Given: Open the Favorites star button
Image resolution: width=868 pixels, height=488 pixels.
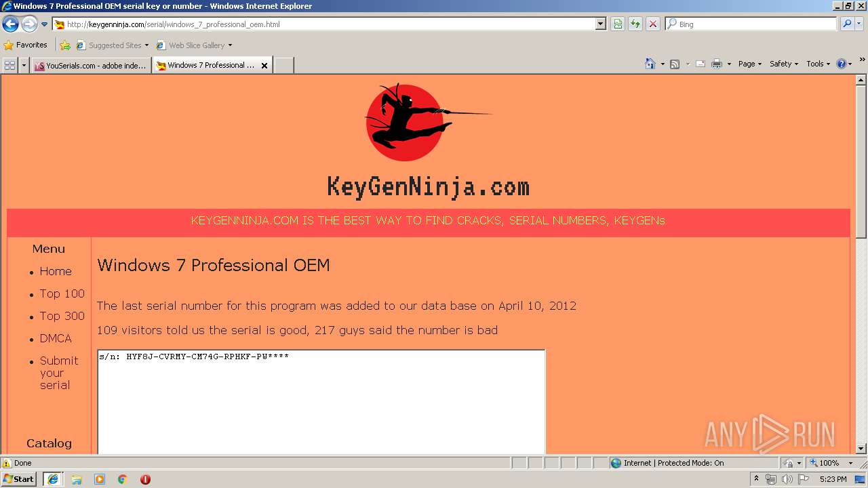Looking at the screenshot, I should point(26,45).
